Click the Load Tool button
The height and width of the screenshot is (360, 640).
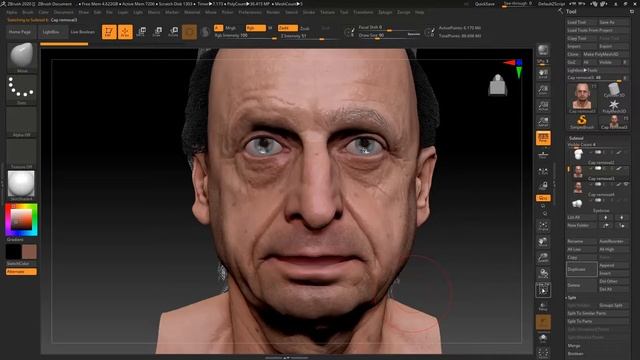tap(582, 22)
